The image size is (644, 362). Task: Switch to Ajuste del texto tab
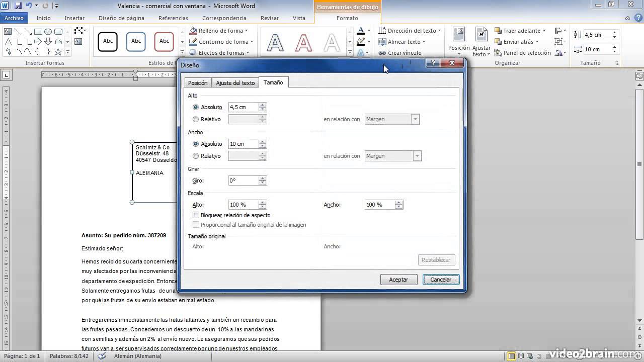[235, 83]
